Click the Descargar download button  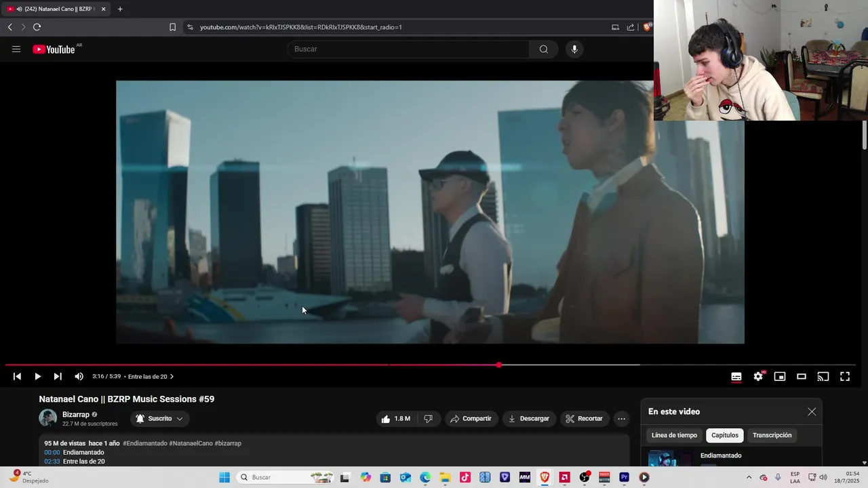coord(529,419)
